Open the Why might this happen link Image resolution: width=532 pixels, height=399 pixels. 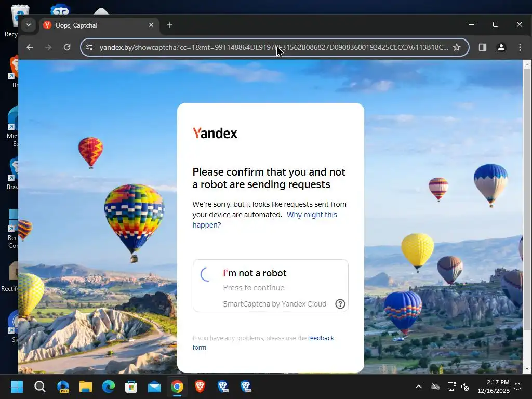point(264,220)
